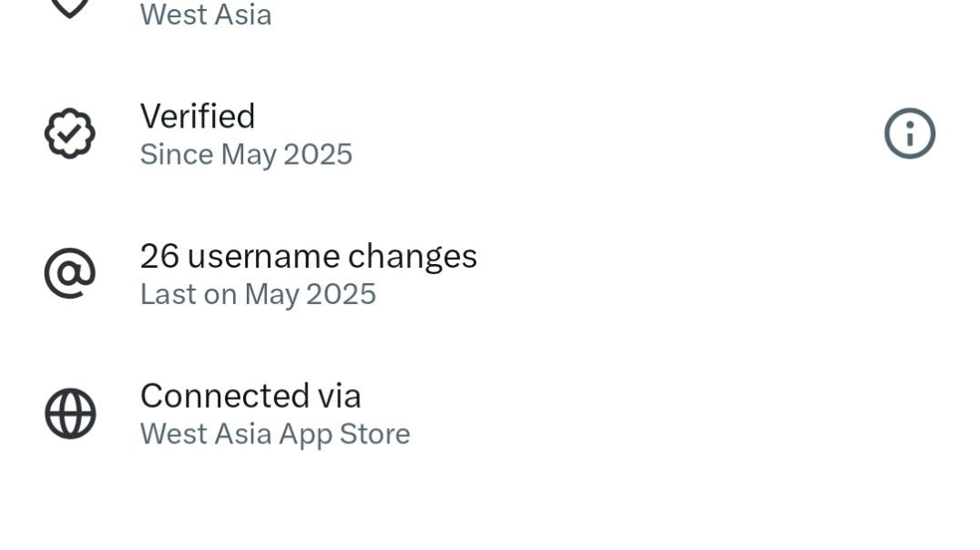Viewport: 980px width, 550px height.
Task: Tap the location pin icon
Action: (70, 7)
